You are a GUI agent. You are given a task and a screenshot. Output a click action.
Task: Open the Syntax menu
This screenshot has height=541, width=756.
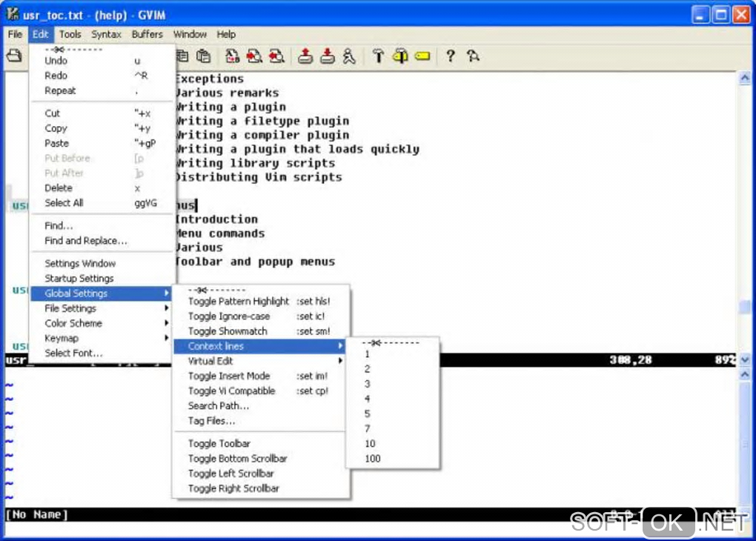106,34
